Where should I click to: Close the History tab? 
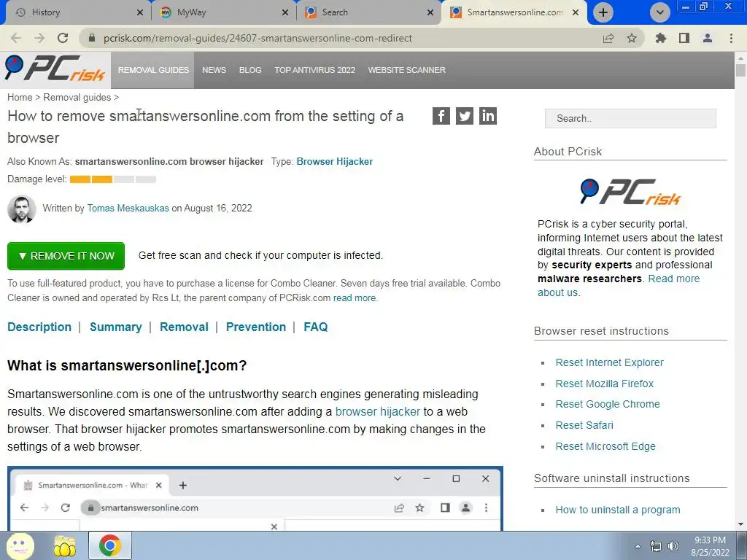[140, 12]
